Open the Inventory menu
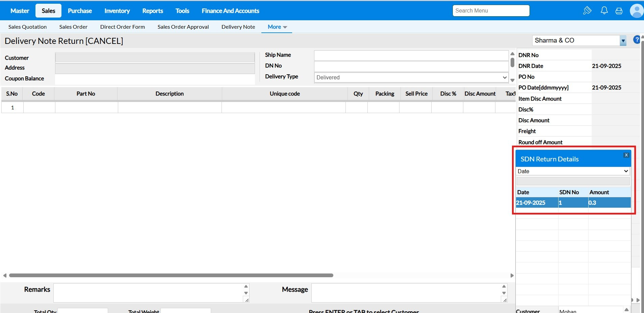This screenshot has width=644, height=313. 117,11
